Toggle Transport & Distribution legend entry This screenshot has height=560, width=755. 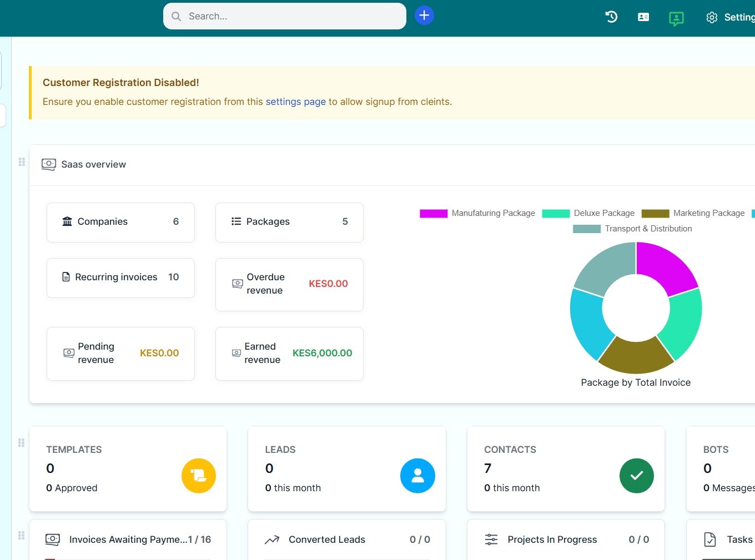(x=632, y=229)
